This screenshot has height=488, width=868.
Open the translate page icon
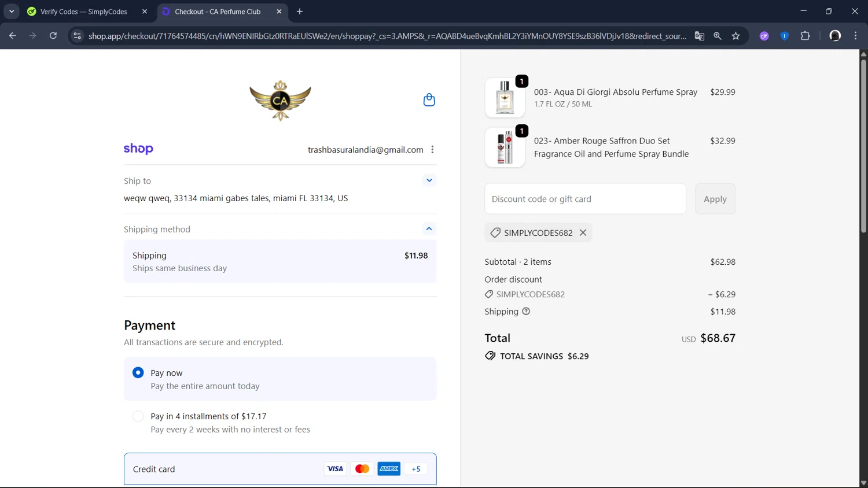pyautogui.click(x=699, y=36)
